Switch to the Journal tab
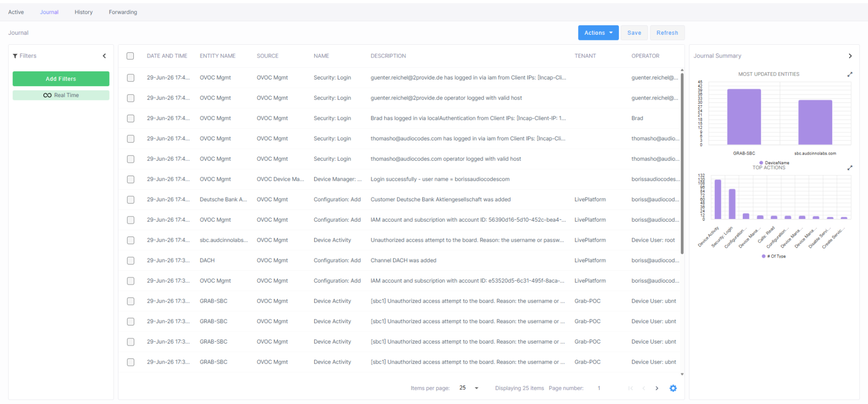The image size is (868, 404). tap(49, 12)
